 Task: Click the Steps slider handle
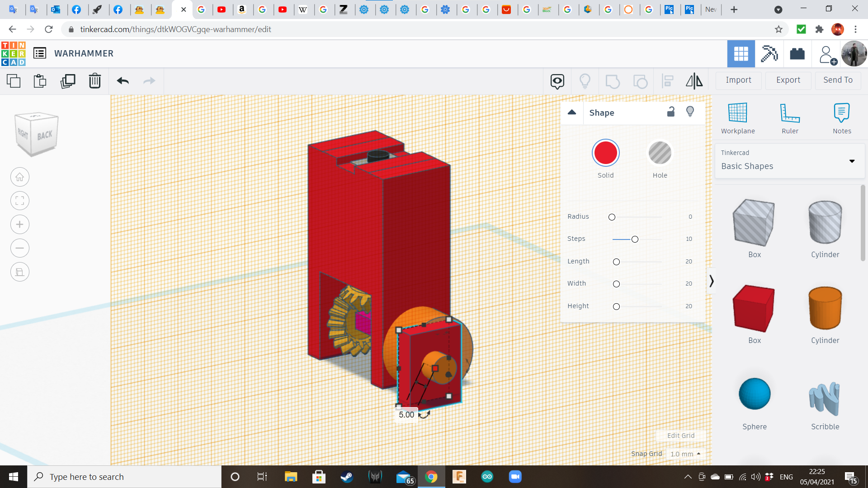(x=635, y=239)
